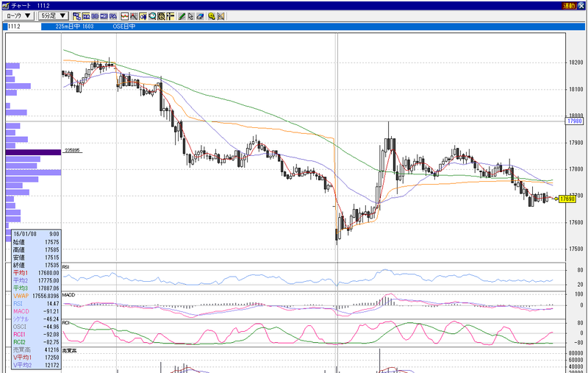Select the arrow pointer tool

tap(191, 16)
